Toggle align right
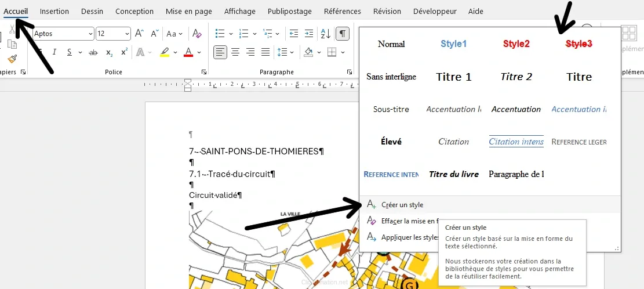The height and width of the screenshot is (289, 644). point(250,52)
